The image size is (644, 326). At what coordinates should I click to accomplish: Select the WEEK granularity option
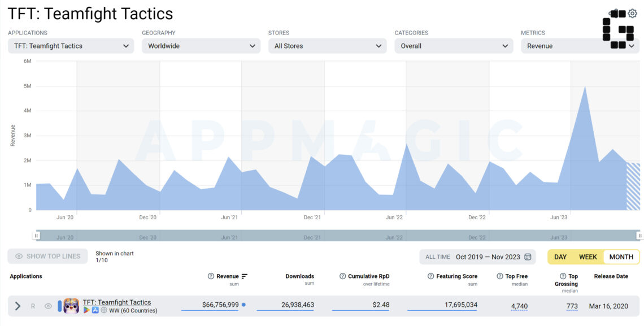coord(588,257)
